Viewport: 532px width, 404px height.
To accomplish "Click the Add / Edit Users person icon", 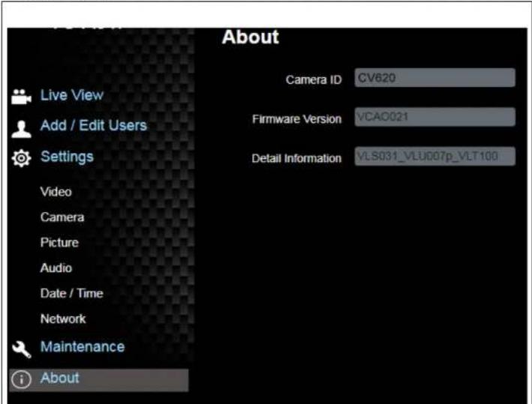I will (21, 129).
